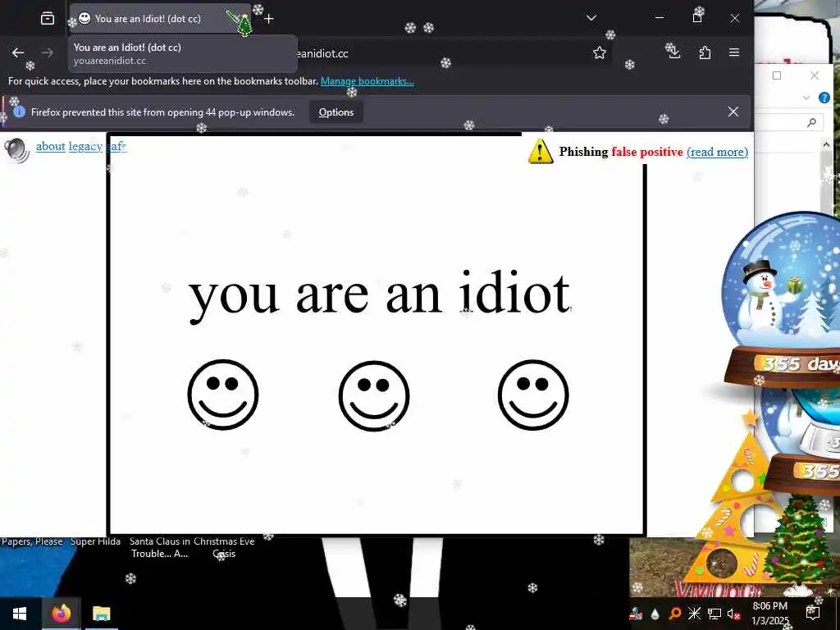Open the network status tray icon

coord(714,614)
